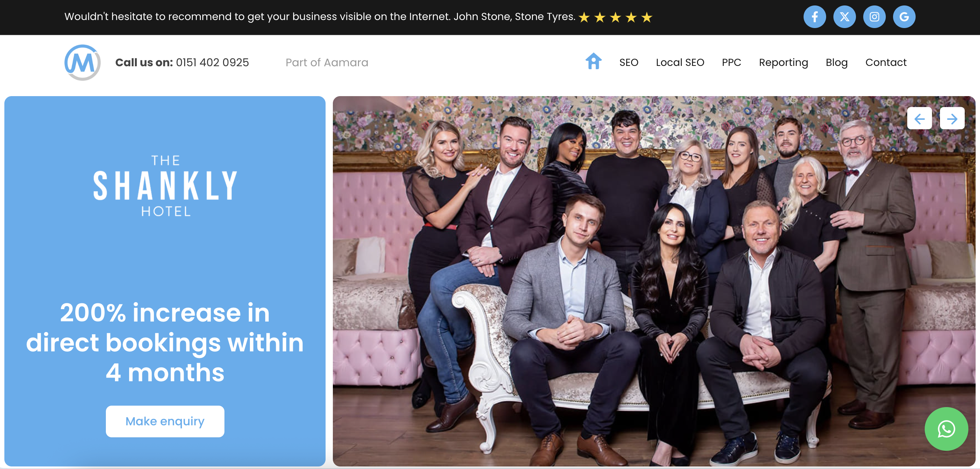Click the phone number 0151 402 0925
The width and height of the screenshot is (980, 469).
click(x=212, y=62)
